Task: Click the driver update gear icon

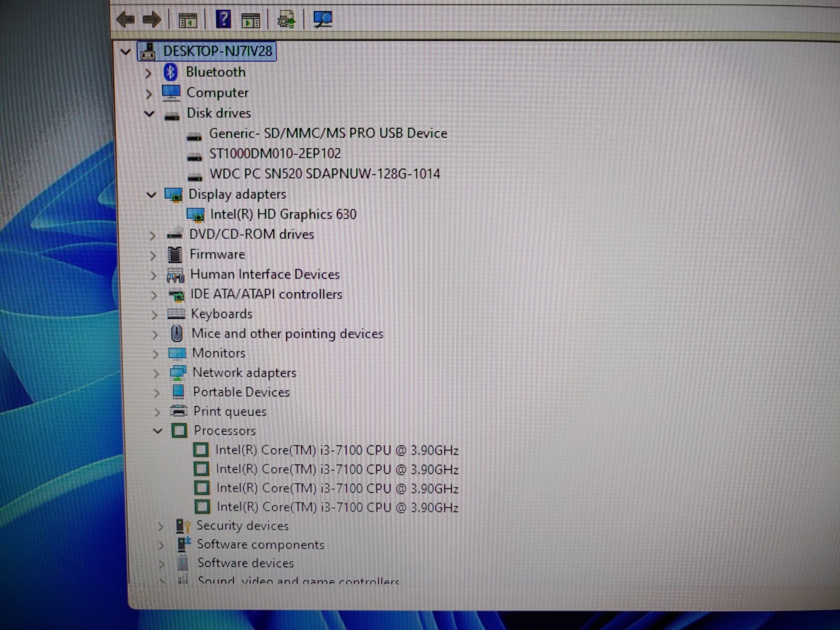Action: tap(286, 20)
